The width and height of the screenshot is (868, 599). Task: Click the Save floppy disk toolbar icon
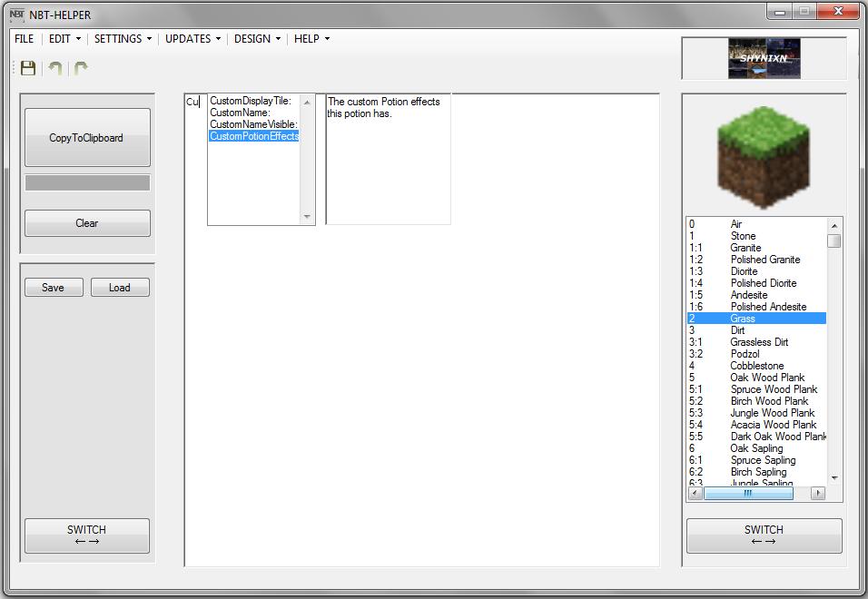pos(27,67)
